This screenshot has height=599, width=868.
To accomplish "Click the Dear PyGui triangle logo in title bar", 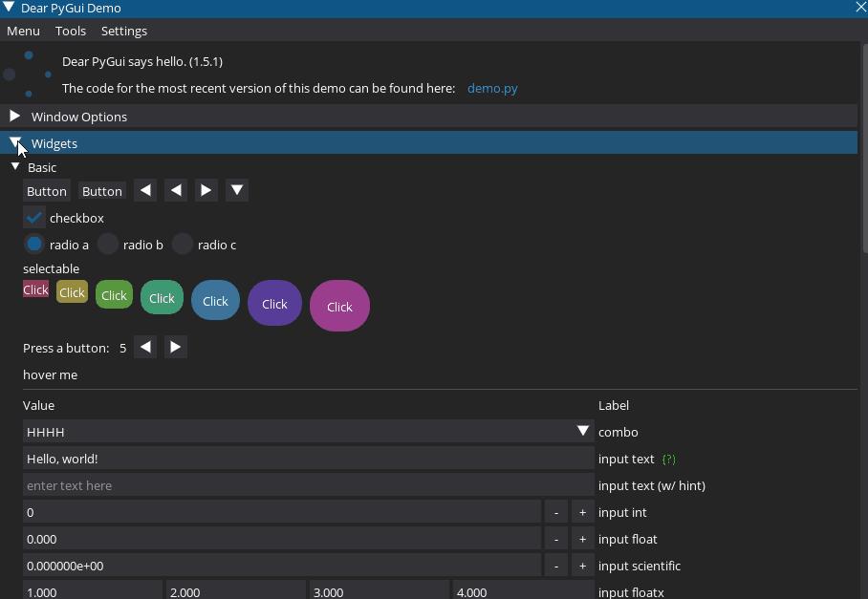I will click(x=10, y=8).
